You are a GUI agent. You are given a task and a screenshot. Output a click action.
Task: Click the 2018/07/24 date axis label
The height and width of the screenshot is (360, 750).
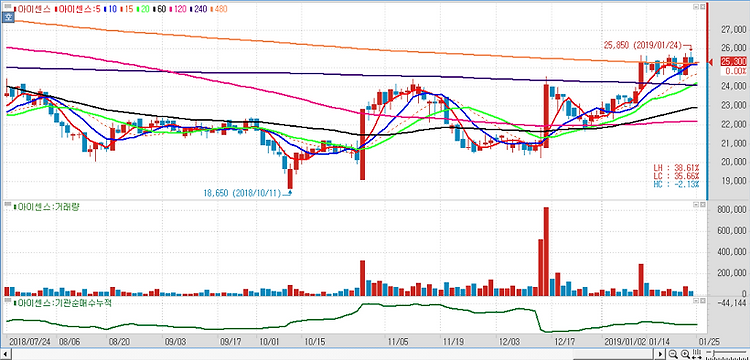pyautogui.click(x=29, y=343)
